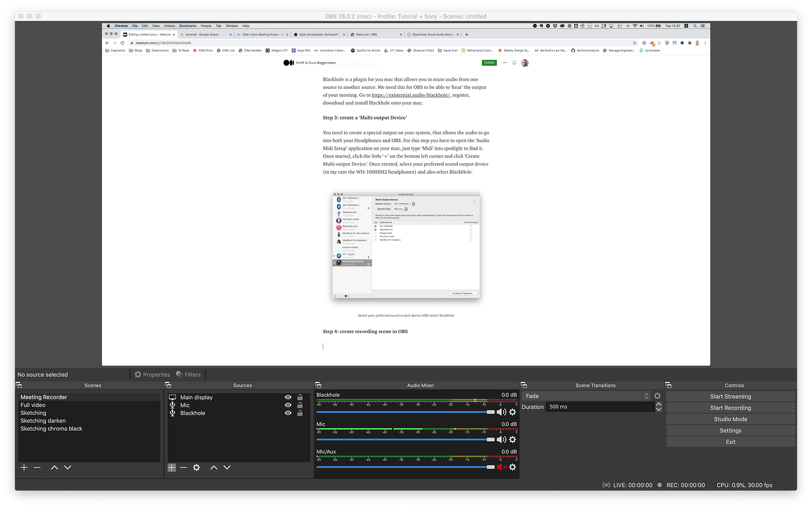Move selected source up
This screenshot has height=509, width=812.
(x=213, y=467)
